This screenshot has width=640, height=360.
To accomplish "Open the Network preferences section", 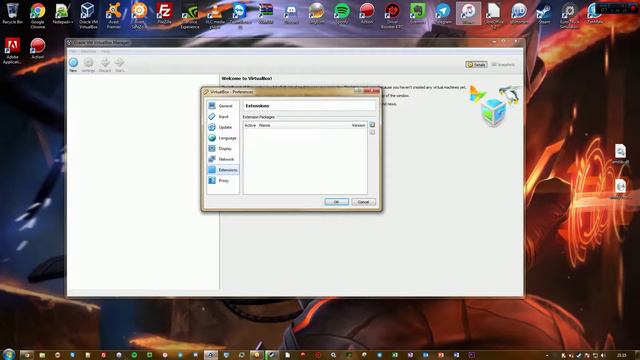I will pos(222,159).
